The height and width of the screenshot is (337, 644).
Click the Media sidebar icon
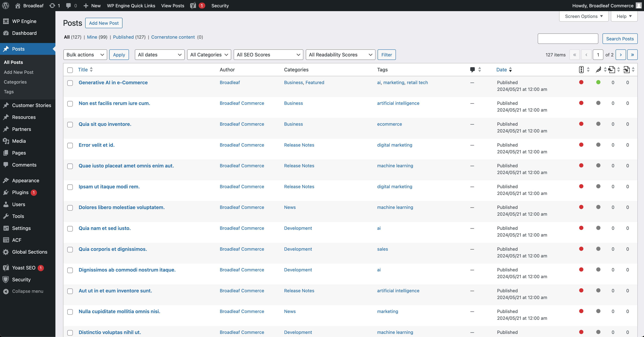[6, 141]
